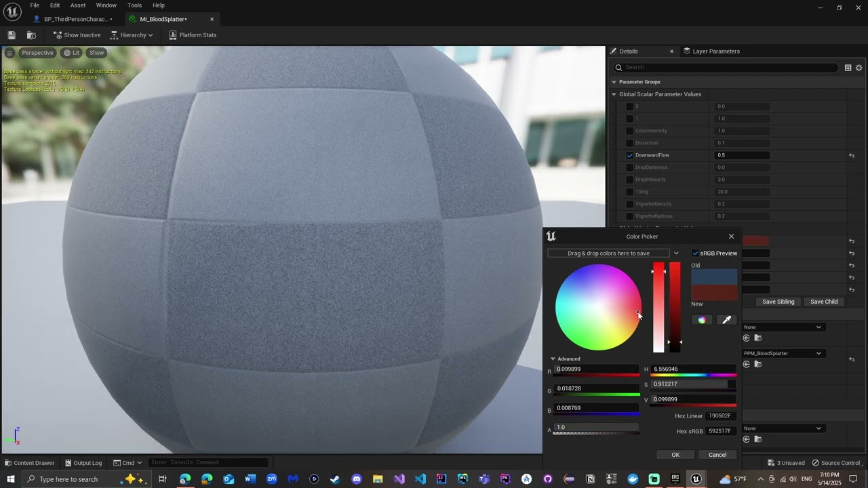868x488 pixels.
Task: Open the Lit view mode menu
Action: pyautogui.click(x=71, y=53)
